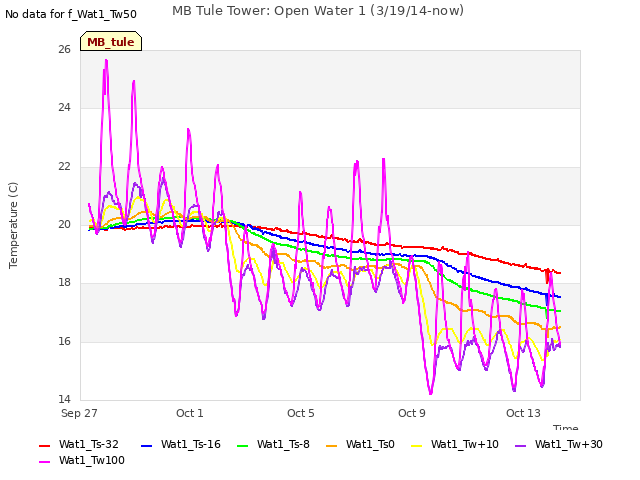Select the Wat1_Ts-16 legend label

click(191, 444)
